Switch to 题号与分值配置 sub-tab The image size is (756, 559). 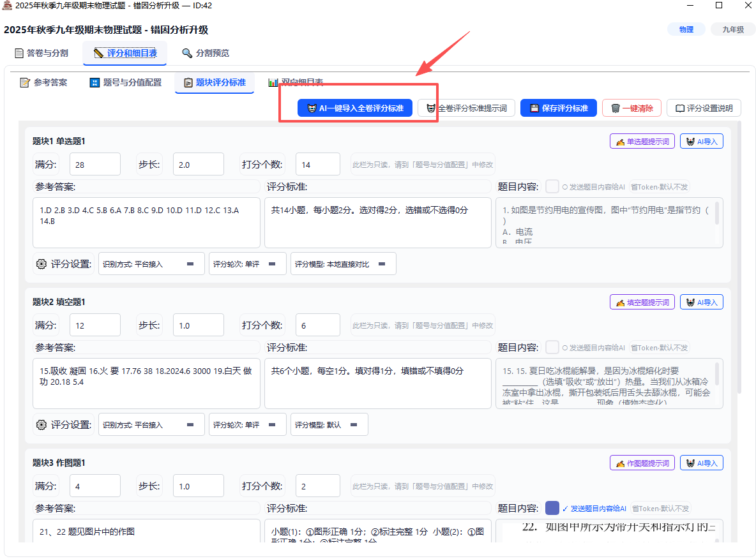[126, 82]
